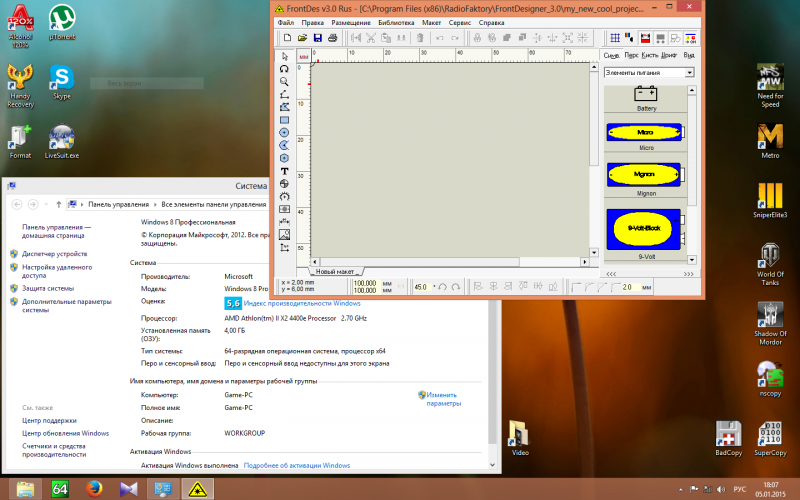Select the insert picture tool

point(285,235)
